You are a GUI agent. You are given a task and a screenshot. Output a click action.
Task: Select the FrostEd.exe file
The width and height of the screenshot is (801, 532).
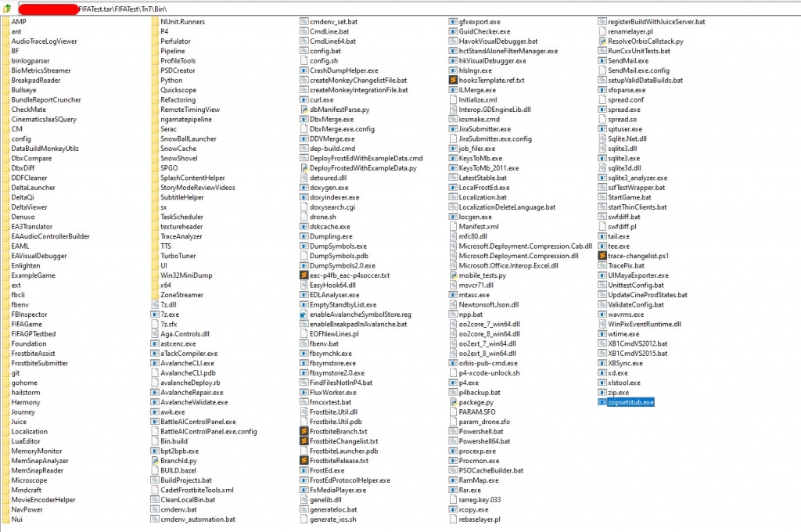(326, 471)
